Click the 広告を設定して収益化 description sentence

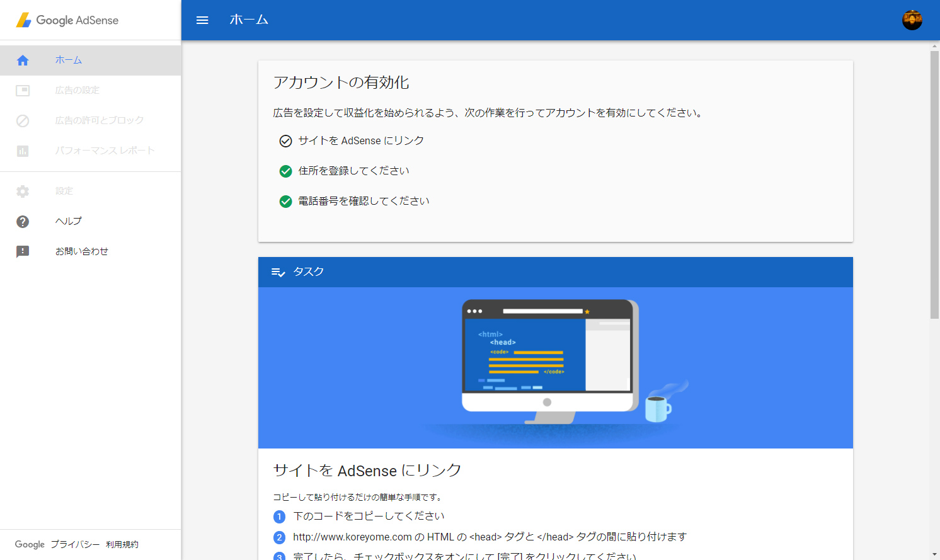click(489, 113)
